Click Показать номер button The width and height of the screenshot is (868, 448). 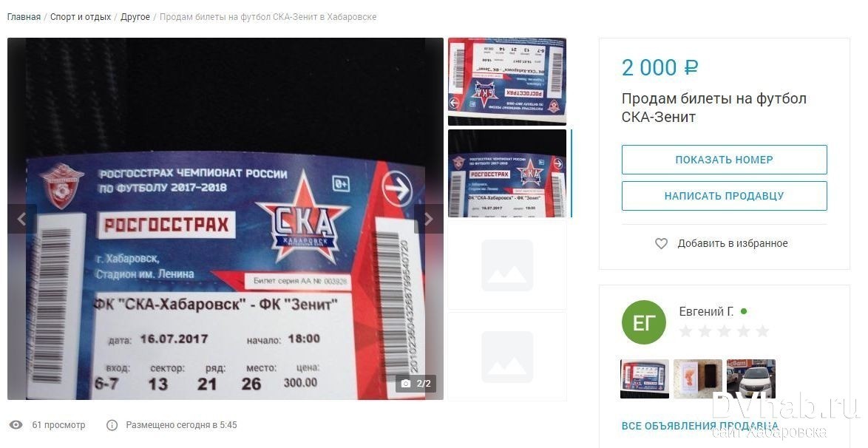[724, 160]
